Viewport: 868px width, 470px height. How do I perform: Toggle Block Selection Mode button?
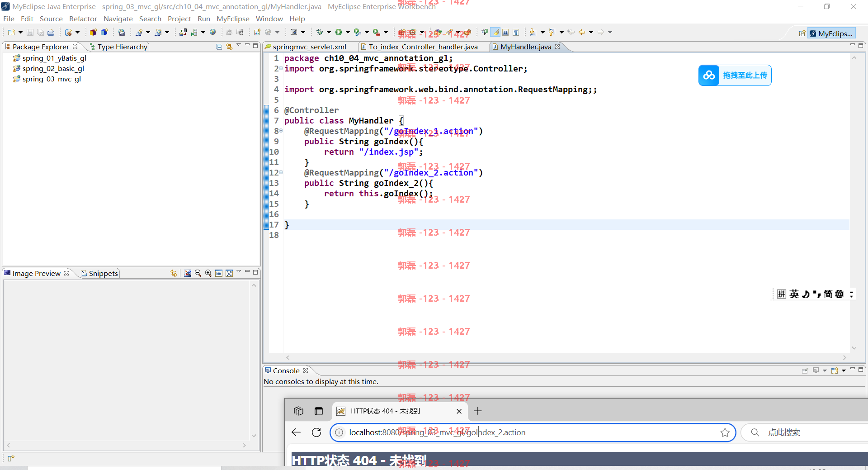pos(505,32)
